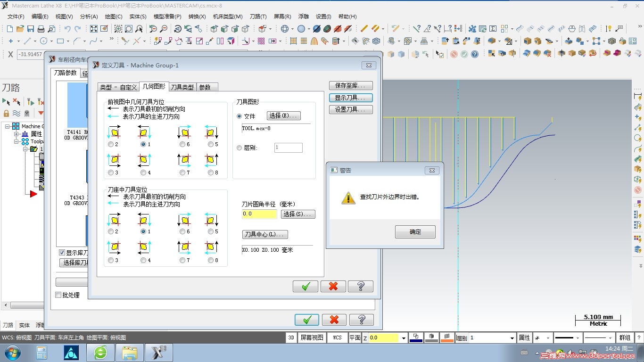The height and width of the screenshot is (362, 644).
Task: Select top-view orientation radio button 6
Action: point(182,144)
